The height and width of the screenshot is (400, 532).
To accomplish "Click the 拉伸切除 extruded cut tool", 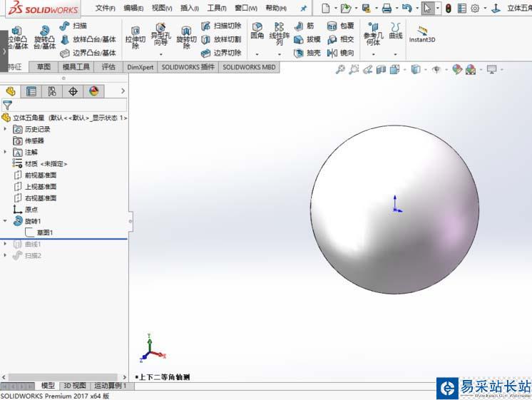I will tap(135, 38).
